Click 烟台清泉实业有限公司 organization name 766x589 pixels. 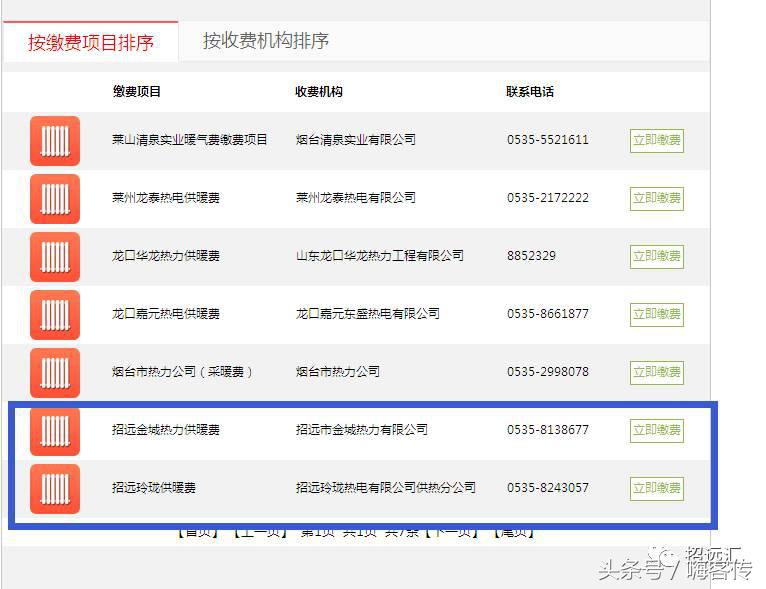[356, 140]
